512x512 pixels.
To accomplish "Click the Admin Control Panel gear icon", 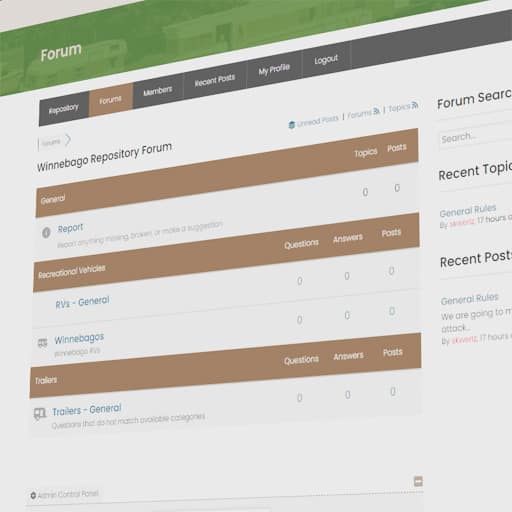I will click(x=33, y=496).
